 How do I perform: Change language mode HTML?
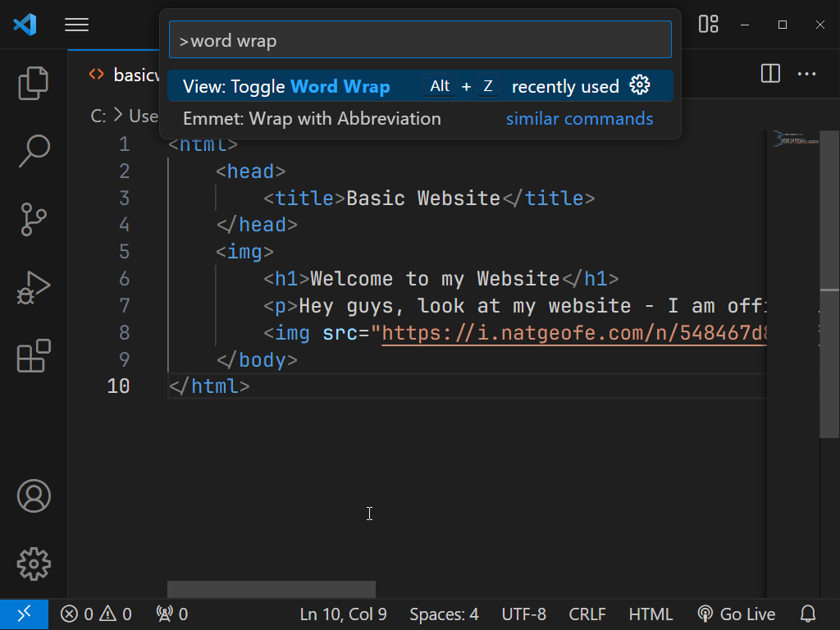[x=651, y=614]
